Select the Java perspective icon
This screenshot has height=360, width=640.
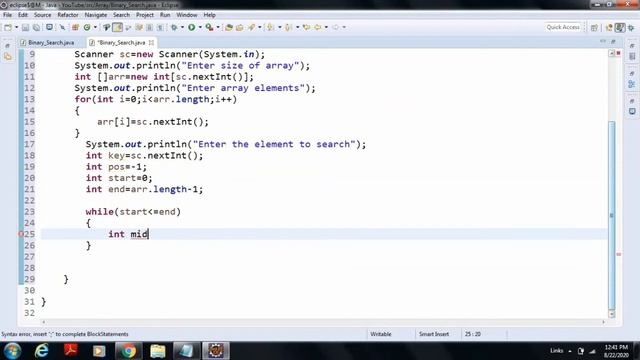click(x=620, y=27)
